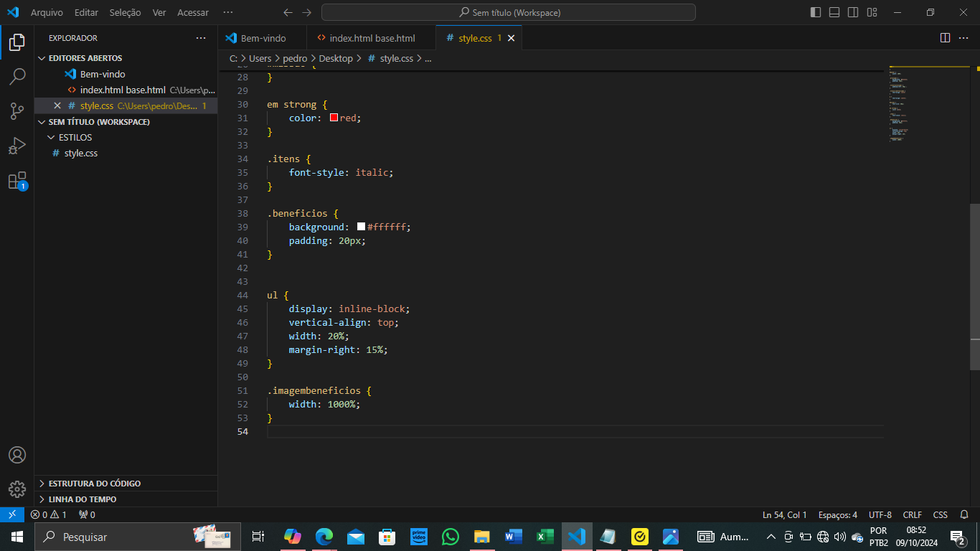Open Explorer views and more actions menu
The height and width of the screenshot is (551, 980).
[x=201, y=38]
